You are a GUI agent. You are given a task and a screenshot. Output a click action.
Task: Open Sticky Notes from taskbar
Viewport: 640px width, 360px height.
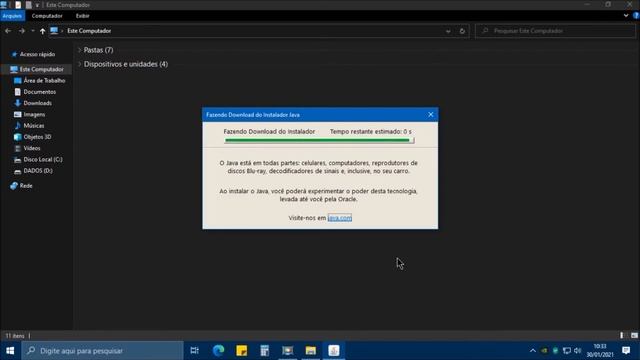coord(242,351)
